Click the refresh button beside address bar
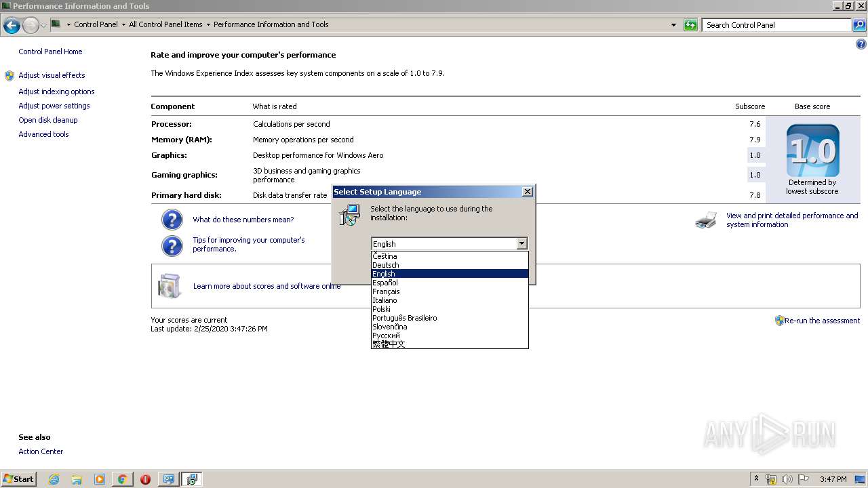Viewport: 868px width, 488px height. 690,25
